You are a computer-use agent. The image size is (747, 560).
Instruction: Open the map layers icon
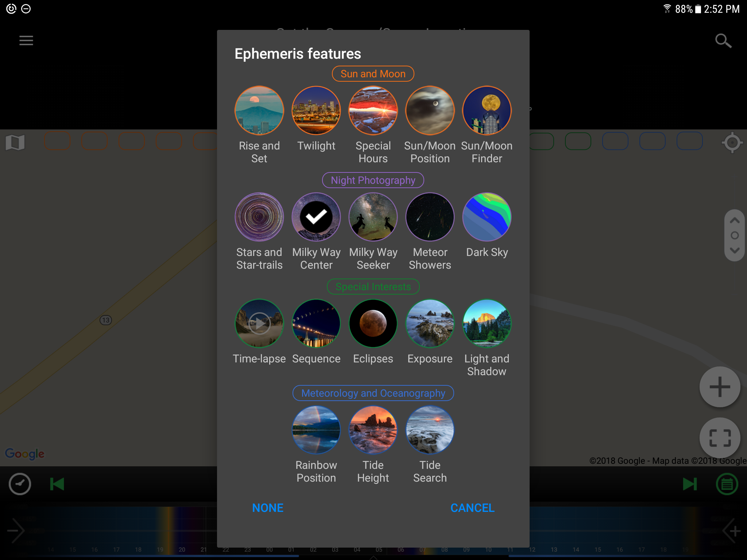click(x=15, y=142)
